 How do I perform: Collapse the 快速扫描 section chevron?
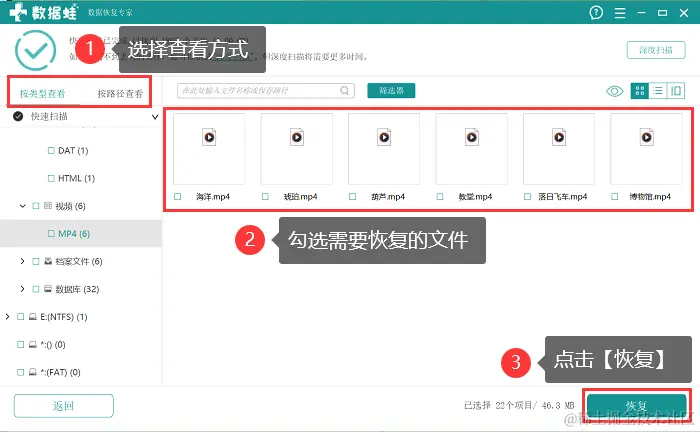pyautogui.click(x=155, y=117)
